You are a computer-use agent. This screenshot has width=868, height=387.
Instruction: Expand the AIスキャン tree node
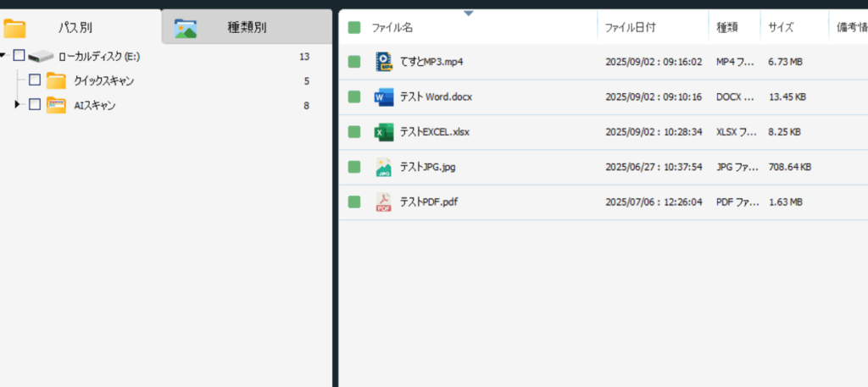coord(18,105)
